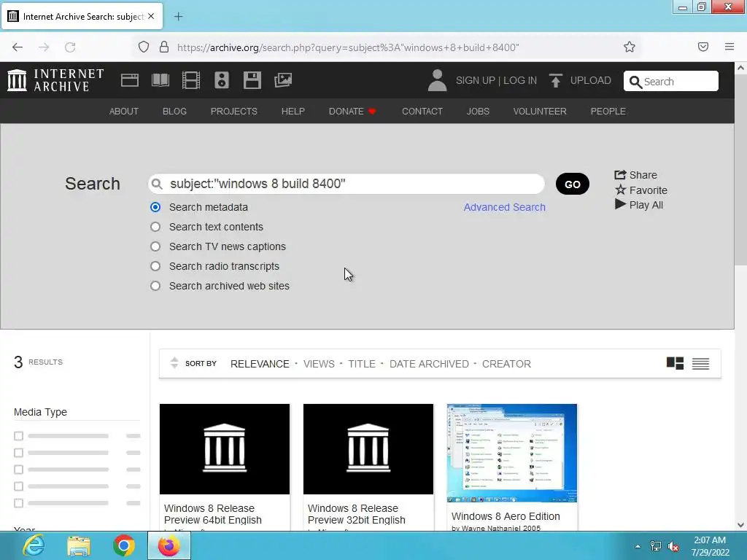This screenshot has height=560, width=747.
Task: Toggle the sort direction arrows
Action: click(174, 363)
